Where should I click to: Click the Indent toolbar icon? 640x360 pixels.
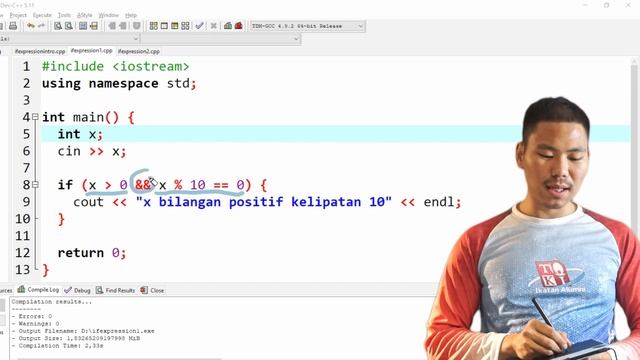click(x=112, y=26)
